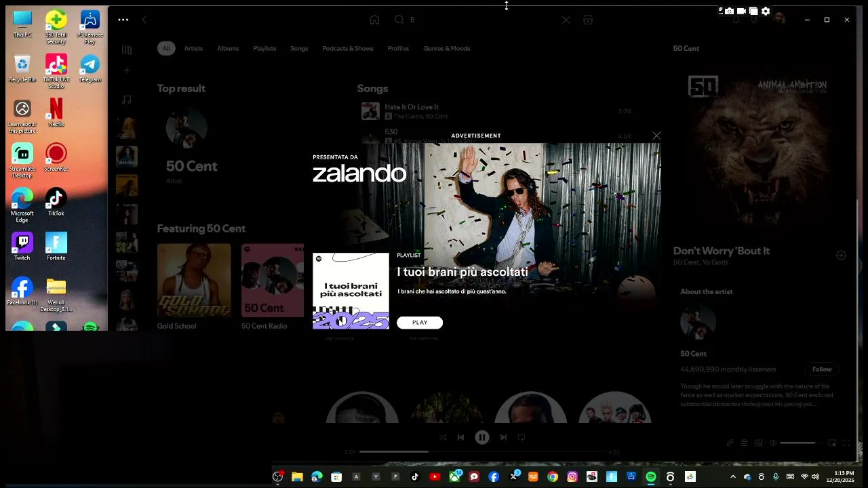
Task: Switch to the Profiles filter
Action: pos(398,48)
